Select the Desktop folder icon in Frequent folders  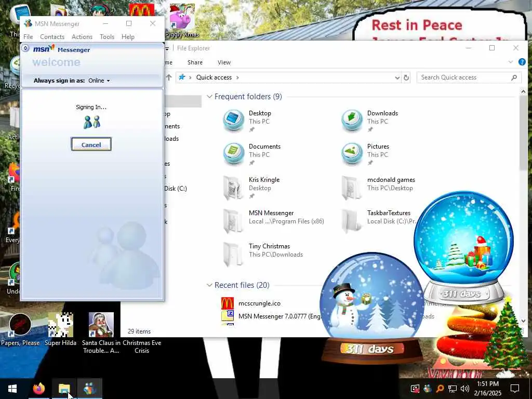tap(233, 121)
